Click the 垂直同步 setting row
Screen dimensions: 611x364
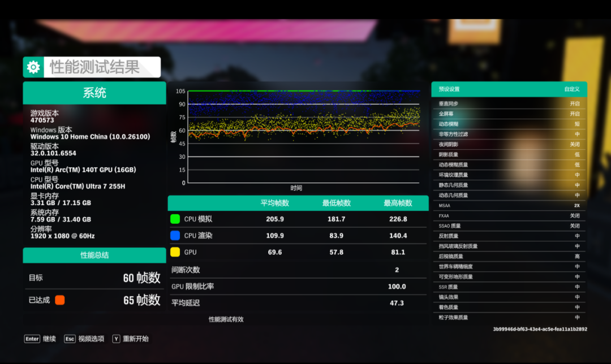tap(509, 103)
